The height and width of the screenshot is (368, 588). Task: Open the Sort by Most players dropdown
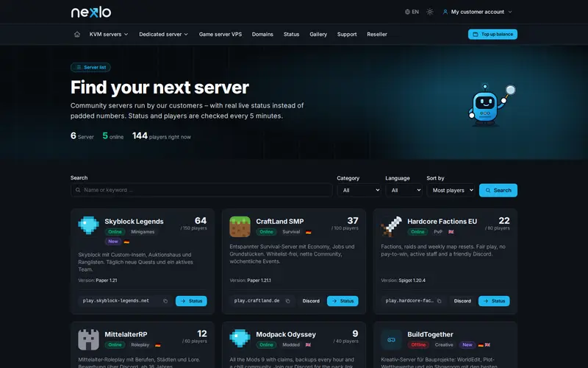[x=451, y=190]
